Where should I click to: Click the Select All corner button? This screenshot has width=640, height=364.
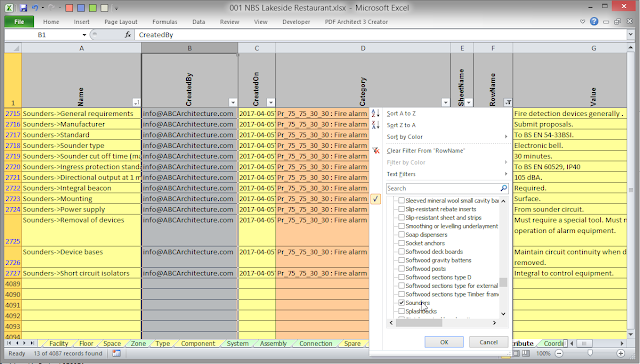click(13, 48)
